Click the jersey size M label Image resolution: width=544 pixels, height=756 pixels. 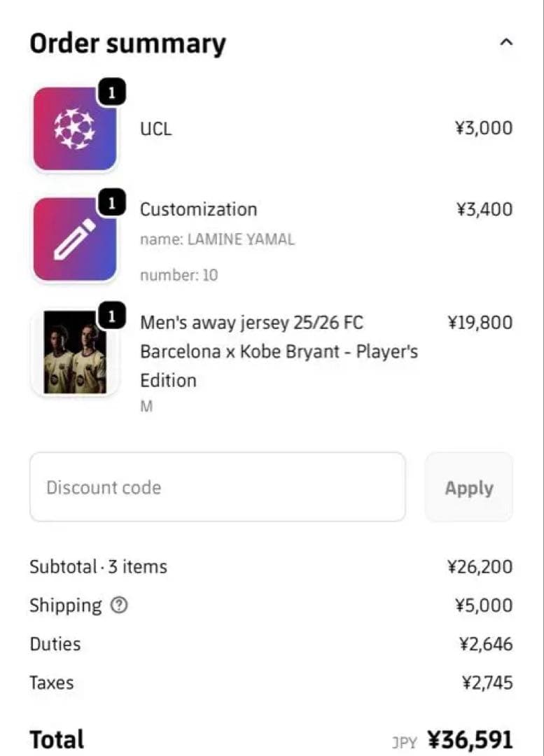tap(146, 407)
